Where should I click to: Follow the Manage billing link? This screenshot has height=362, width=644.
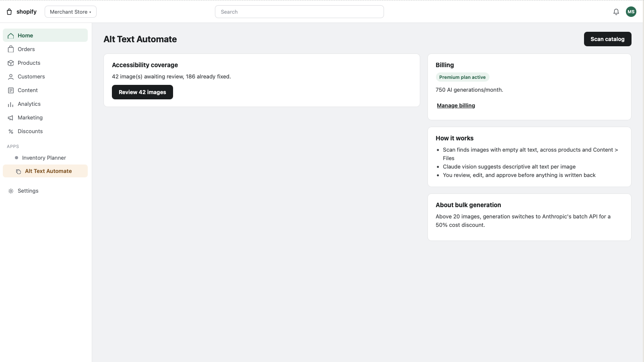tap(456, 105)
